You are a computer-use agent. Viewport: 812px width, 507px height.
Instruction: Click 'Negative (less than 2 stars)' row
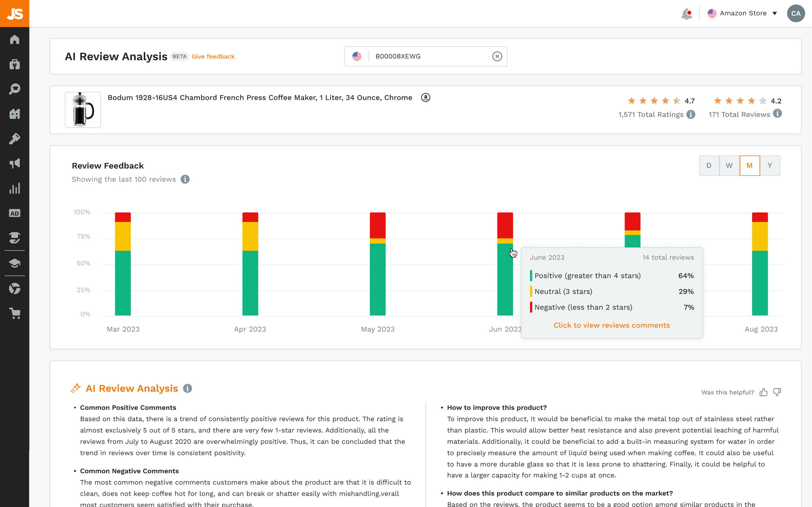(612, 307)
